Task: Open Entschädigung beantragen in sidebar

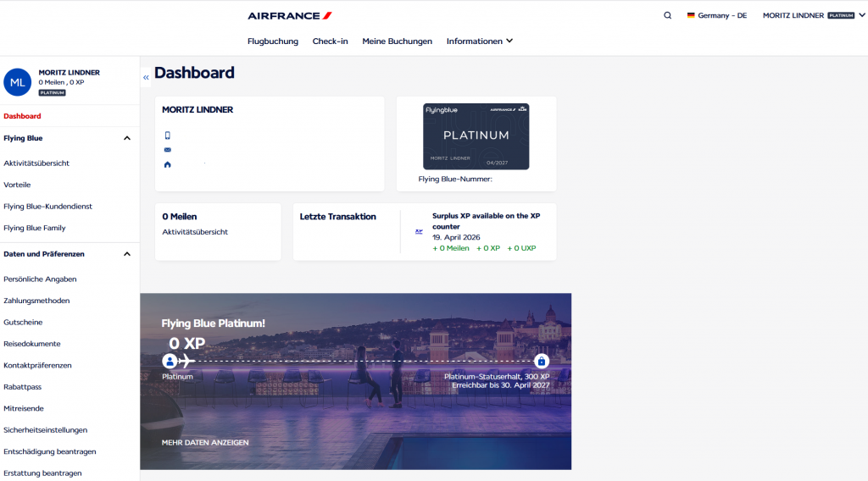Action: pos(50,451)
